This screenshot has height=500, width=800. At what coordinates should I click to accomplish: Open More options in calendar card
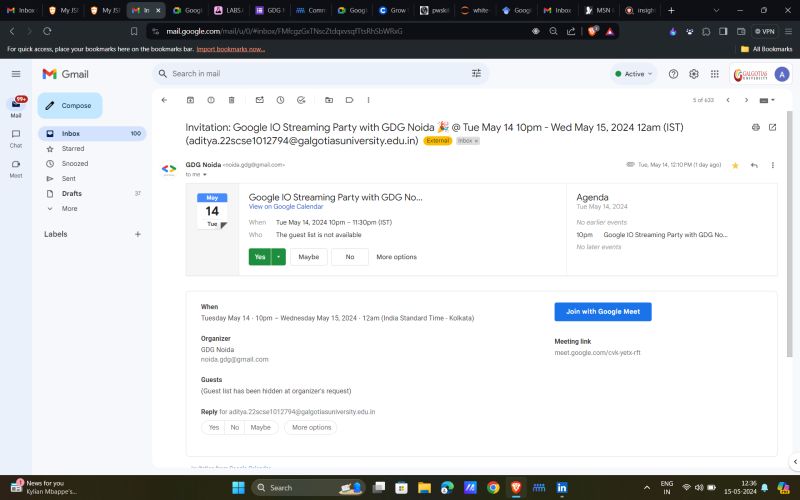[x=396, y=257]
